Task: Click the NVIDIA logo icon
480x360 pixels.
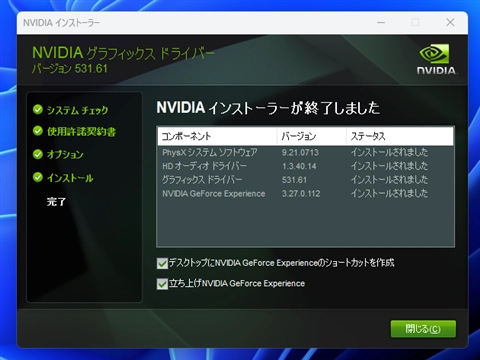Action: tap(436, 59)
